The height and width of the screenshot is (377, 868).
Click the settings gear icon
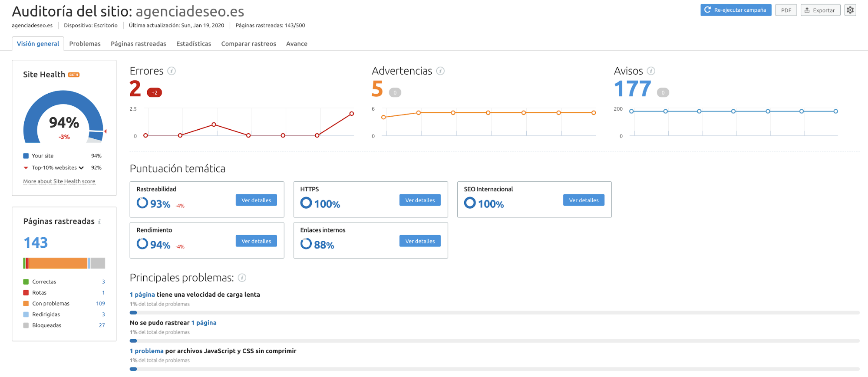tap(850, 10)
